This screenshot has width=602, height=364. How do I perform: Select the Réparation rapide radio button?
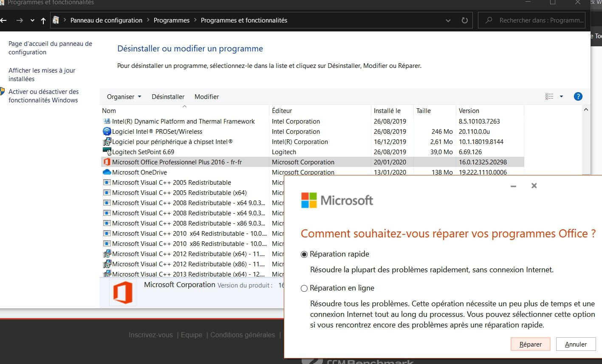[304, 254]
